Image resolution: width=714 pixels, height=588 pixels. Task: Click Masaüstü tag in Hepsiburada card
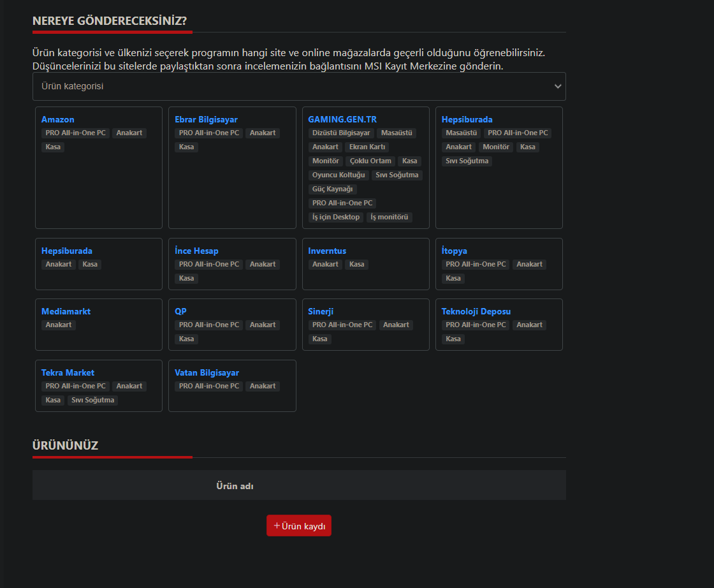click(x=462, y=133)
